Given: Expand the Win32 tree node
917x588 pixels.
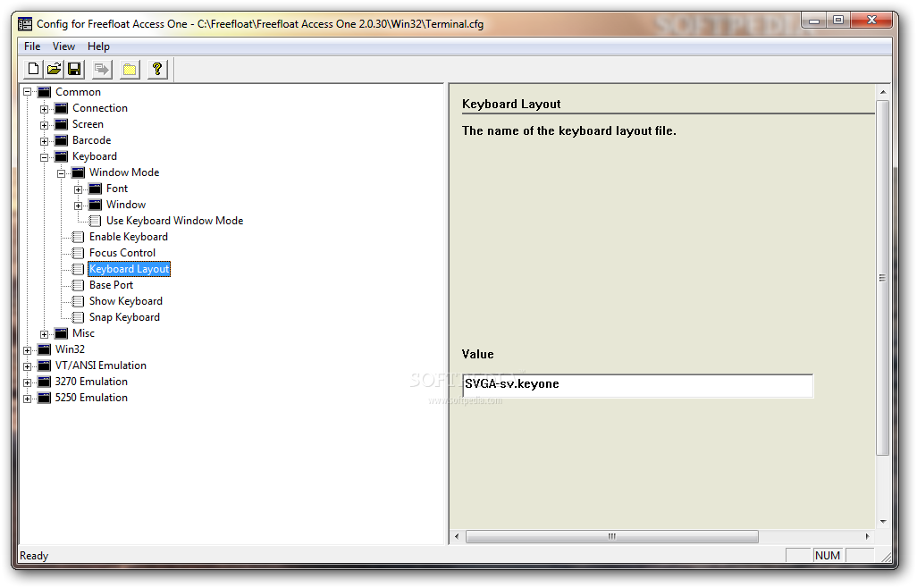Looking at the screenshot, I should click(x=27, y=349).
